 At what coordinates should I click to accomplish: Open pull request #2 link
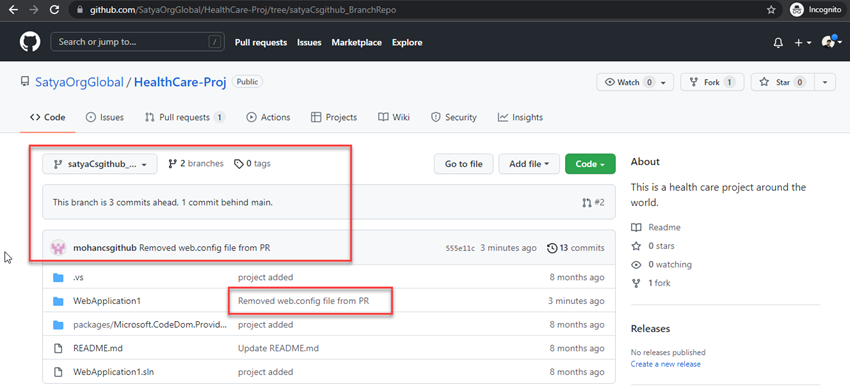pyautogui.click(x=593, y=202)
